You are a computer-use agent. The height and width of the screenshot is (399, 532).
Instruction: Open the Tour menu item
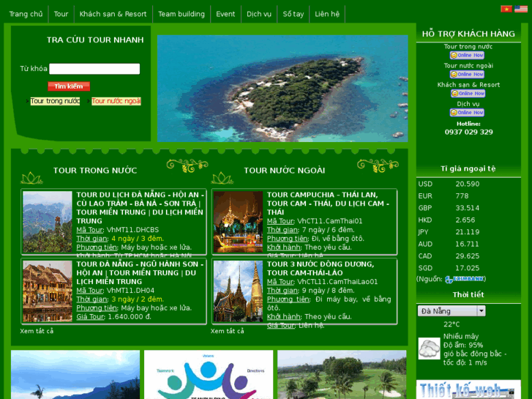point(61,14)
